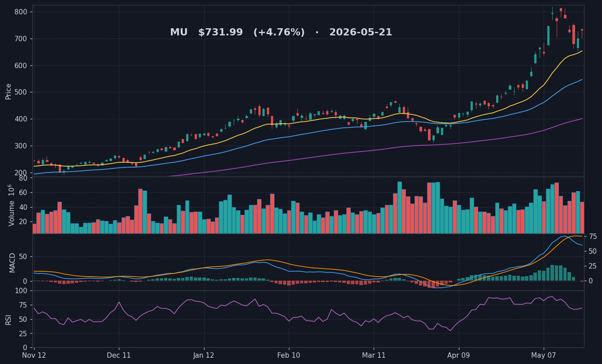
Task: Select the 600 tick on the Price axis
Action: pyautogui.click(x=21, y=66)
